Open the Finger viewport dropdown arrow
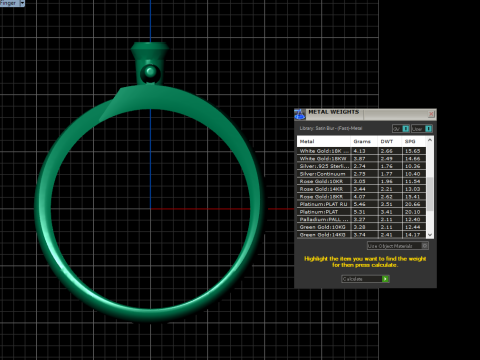 22,3
